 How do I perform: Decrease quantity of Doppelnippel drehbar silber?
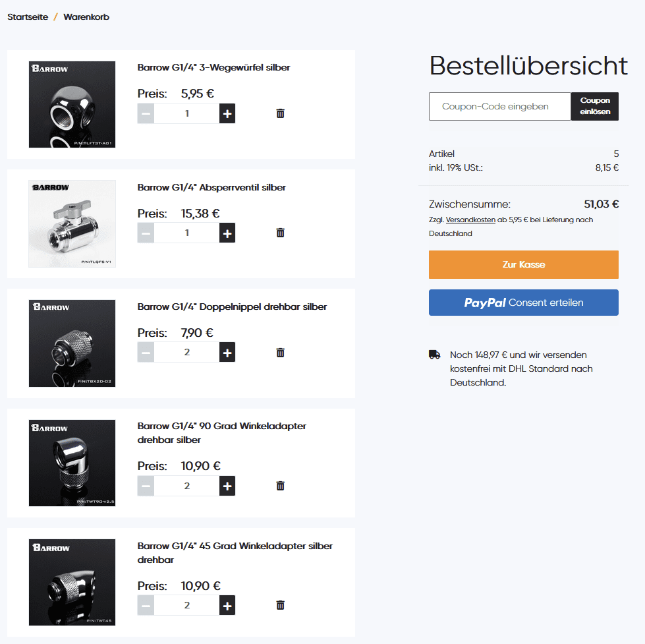coord(146,353)
